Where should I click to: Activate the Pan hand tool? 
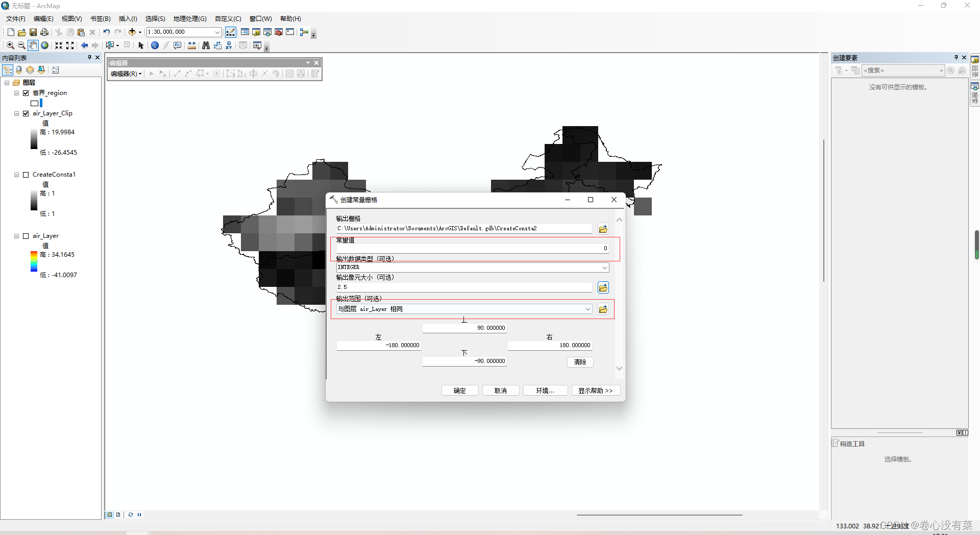pos(33,45)
